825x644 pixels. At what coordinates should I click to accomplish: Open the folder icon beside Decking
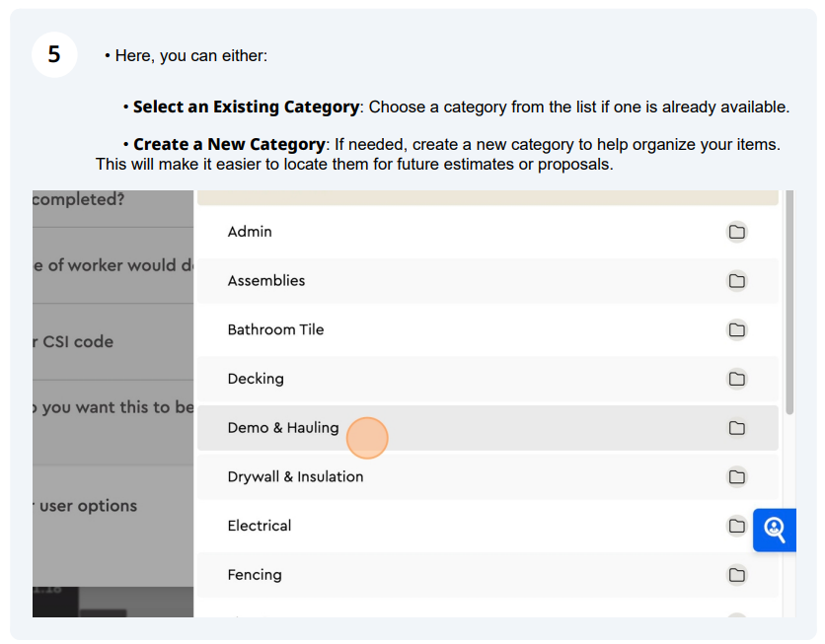pos(736,379)
